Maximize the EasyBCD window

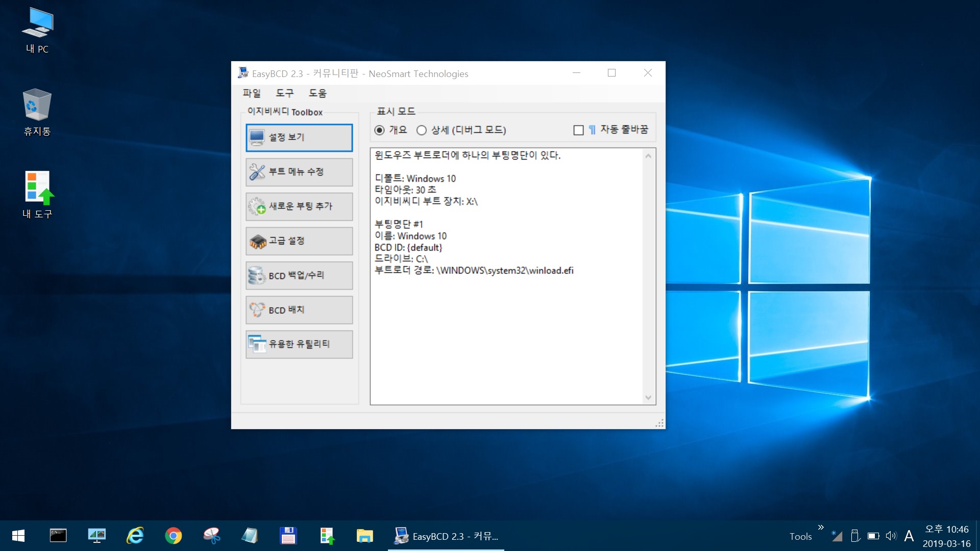pyautogui.click(x=611, y=73)
